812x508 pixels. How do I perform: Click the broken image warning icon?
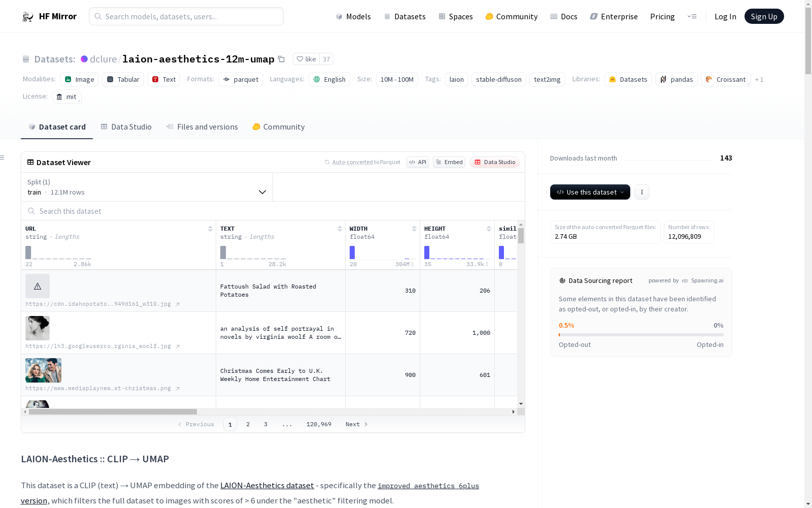[x=38, y=286]
